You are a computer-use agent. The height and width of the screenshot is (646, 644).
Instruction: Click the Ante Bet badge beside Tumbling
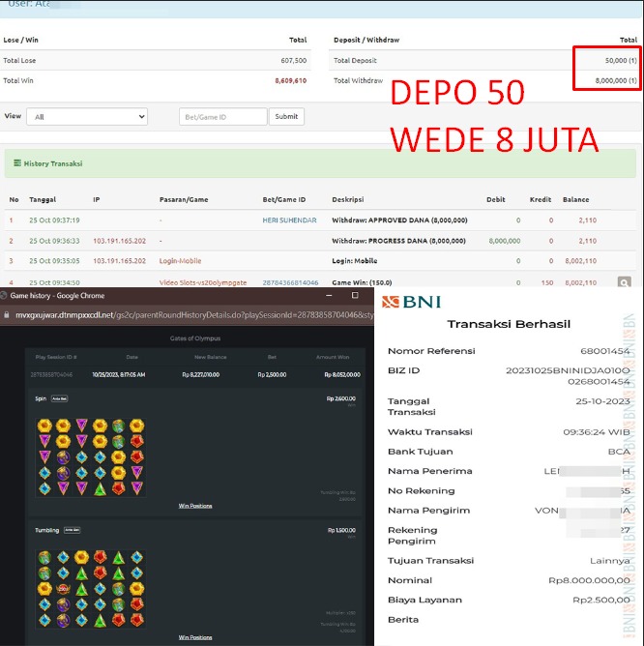click(x=73, y=530)
